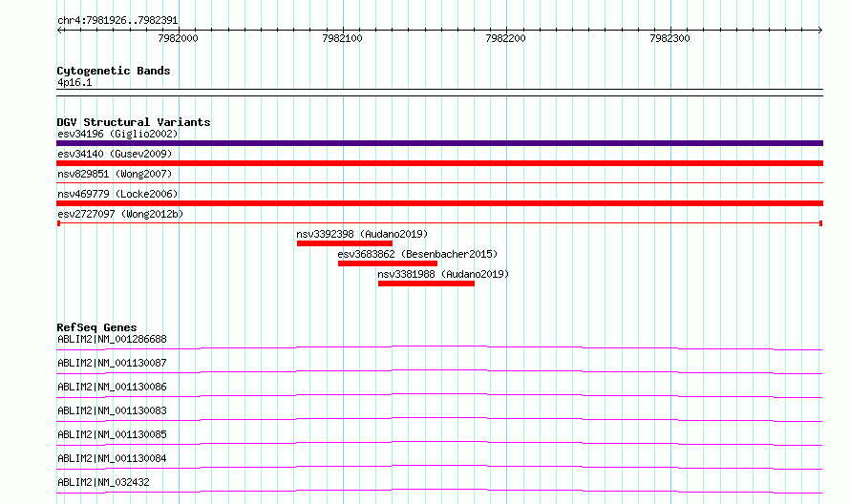Image resolution: width=850 pixels, height=504 pixels.
Task: Click the 7982100 ruler coordinate
Action: pyautogui.click(x=342, y=38)
